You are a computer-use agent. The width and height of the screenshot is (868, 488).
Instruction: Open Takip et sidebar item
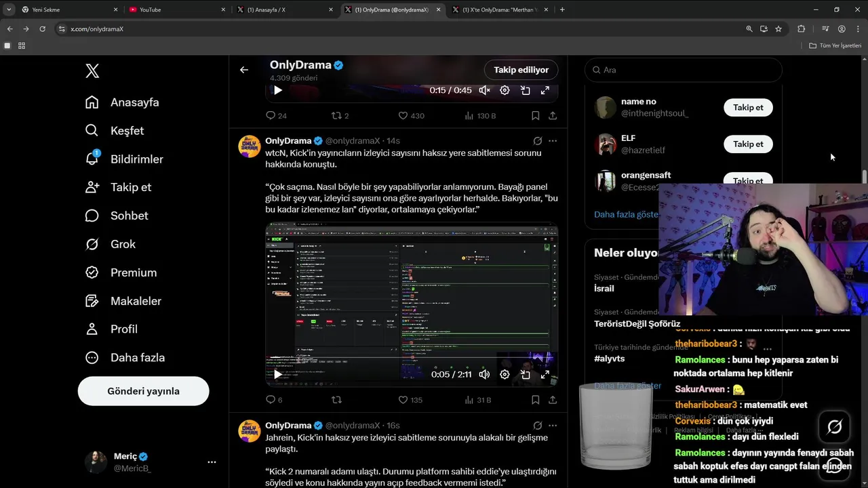pyautogui.click(x=118, y=187)
